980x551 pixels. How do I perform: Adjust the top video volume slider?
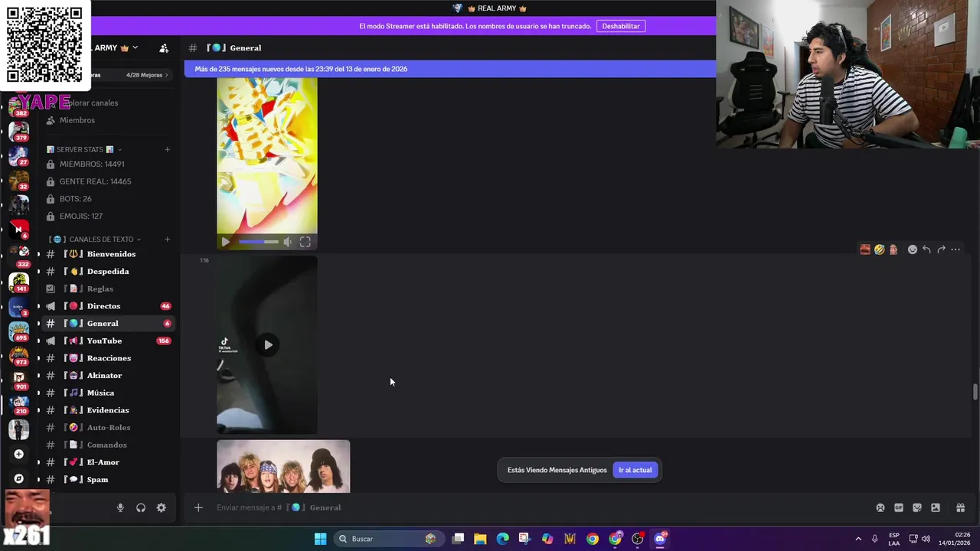pyautogui.click(x=259, y=242)
